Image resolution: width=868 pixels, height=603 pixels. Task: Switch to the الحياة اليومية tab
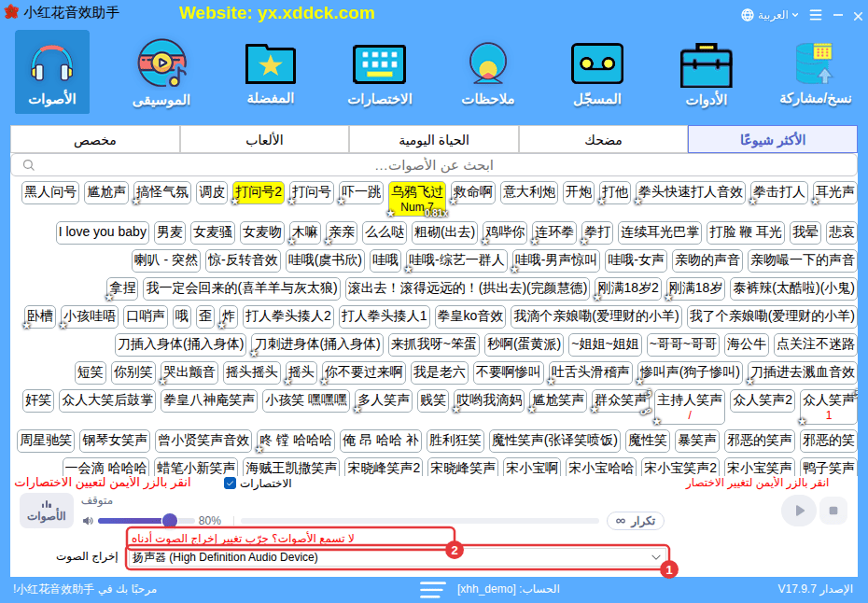(434, 139)
